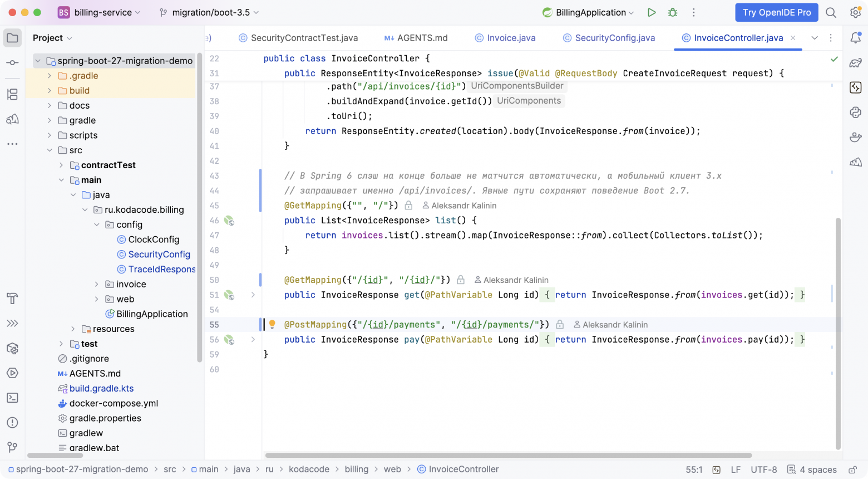Show more tool windows ellipsis
This screenshot has height=479, width=868.
point(12,144)
